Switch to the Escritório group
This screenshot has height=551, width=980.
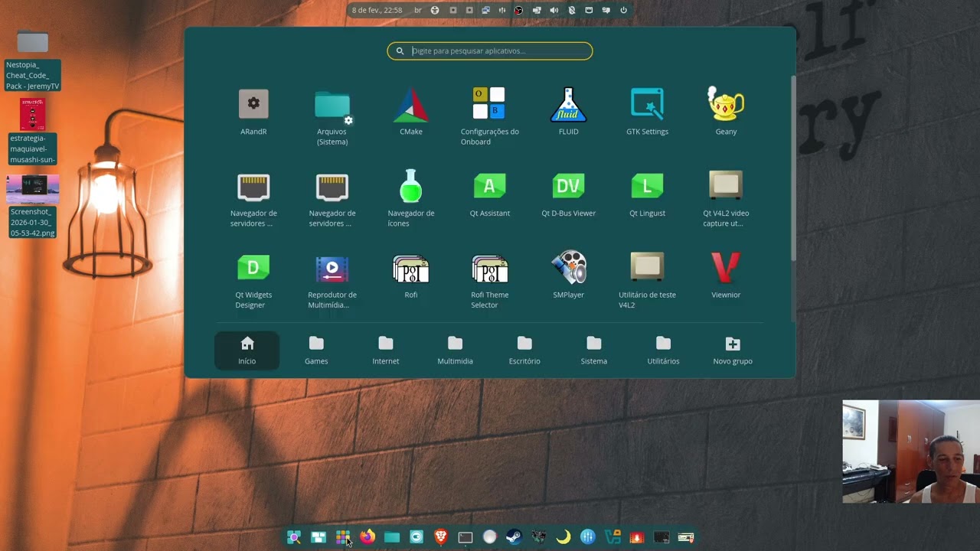click(x=524, y=350)
